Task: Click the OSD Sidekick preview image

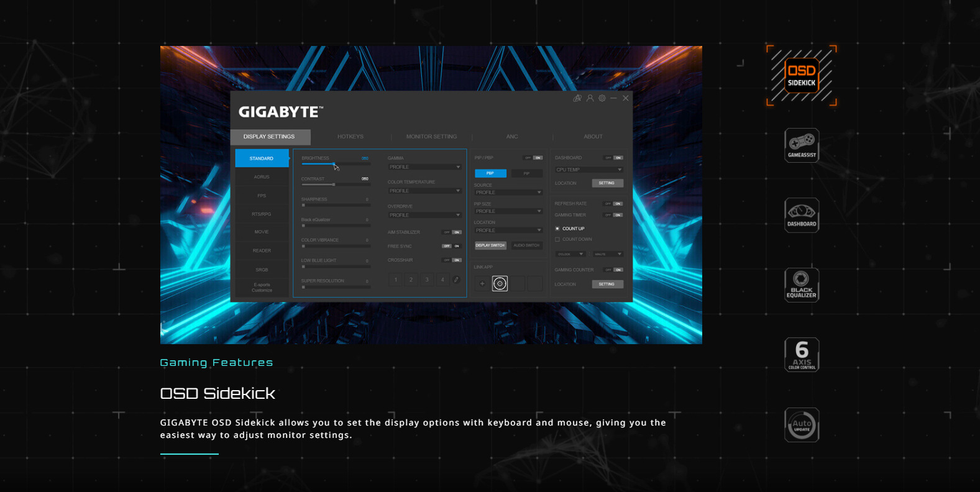Action: click(431, 195)
